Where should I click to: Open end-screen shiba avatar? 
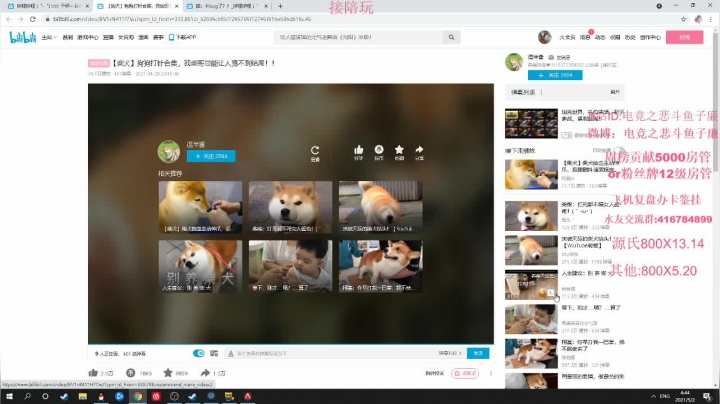(169, 152)
